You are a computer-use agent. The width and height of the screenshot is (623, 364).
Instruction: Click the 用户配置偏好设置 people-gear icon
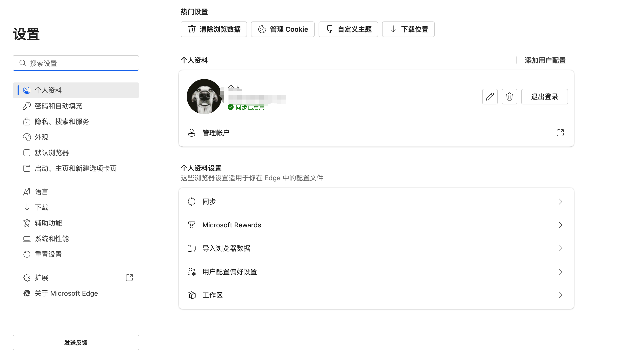(191, 272)
